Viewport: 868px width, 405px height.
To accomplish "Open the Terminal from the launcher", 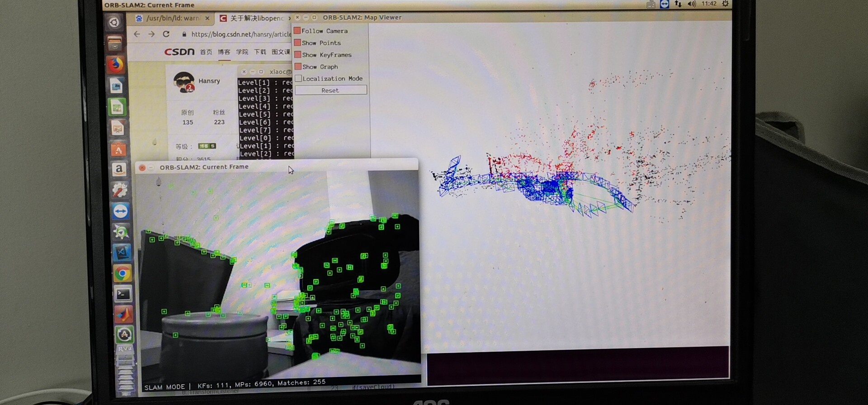I will [x=123, y=294].
